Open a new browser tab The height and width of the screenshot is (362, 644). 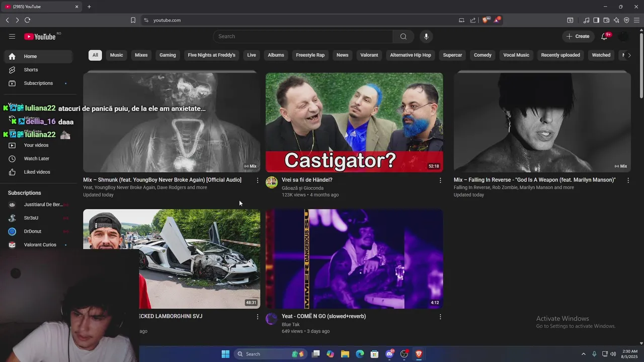coord(89,7)
